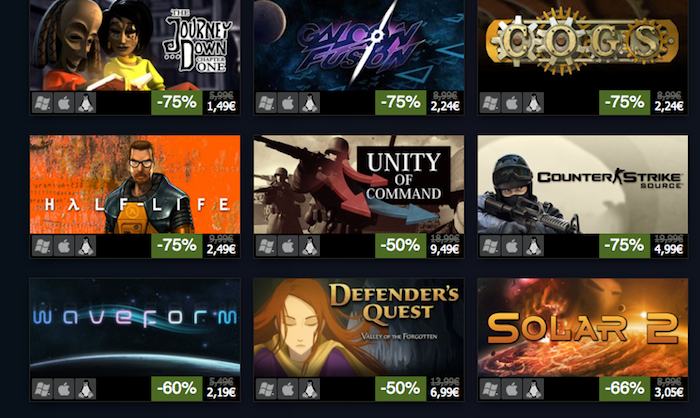Open Counter-Strike Source game banner

click(x=583, y=184)
